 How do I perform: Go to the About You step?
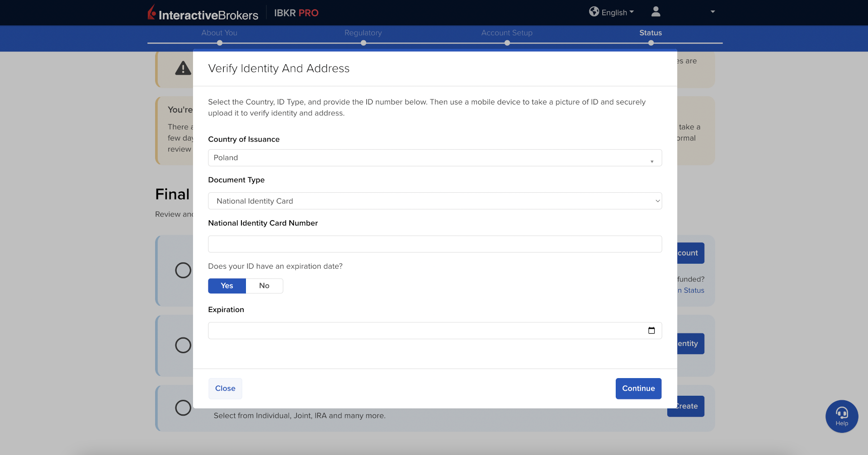tap(219, 33)
